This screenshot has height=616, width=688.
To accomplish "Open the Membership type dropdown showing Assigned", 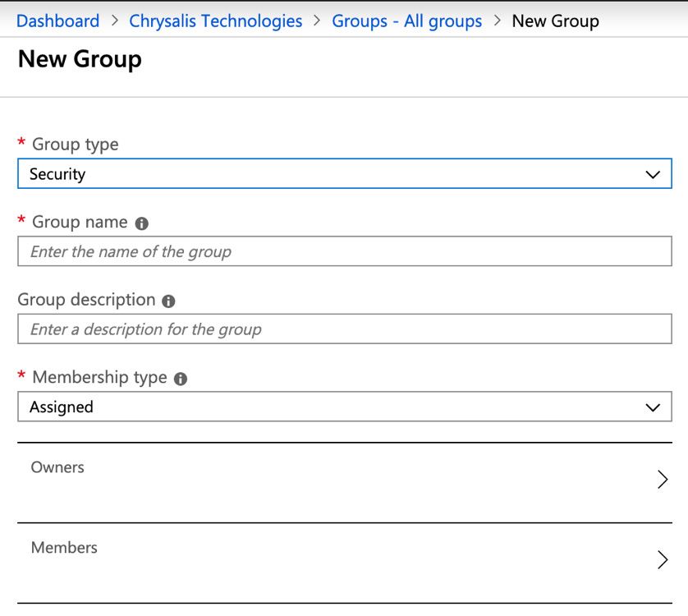I will coord(344,407).
